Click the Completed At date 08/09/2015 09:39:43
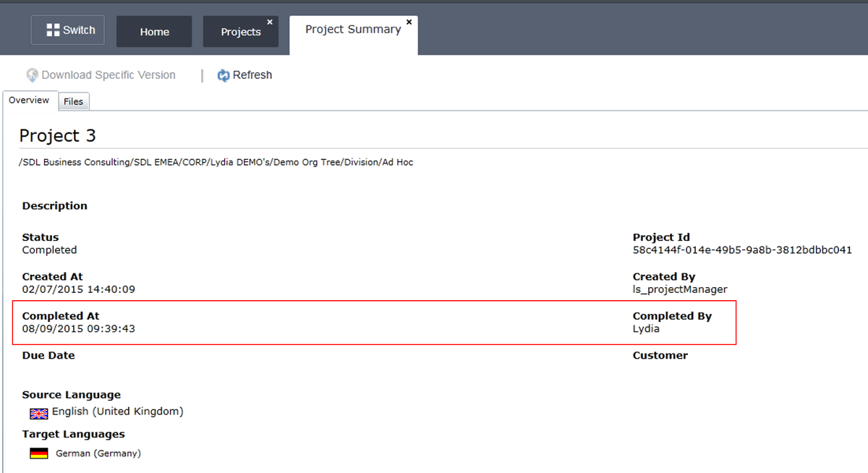 (79, 328)
